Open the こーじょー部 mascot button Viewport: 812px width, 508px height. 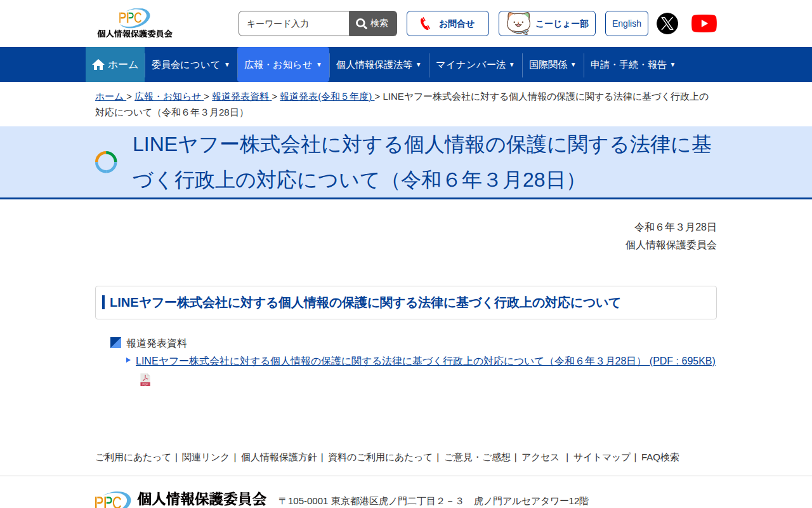coord(547,23)
